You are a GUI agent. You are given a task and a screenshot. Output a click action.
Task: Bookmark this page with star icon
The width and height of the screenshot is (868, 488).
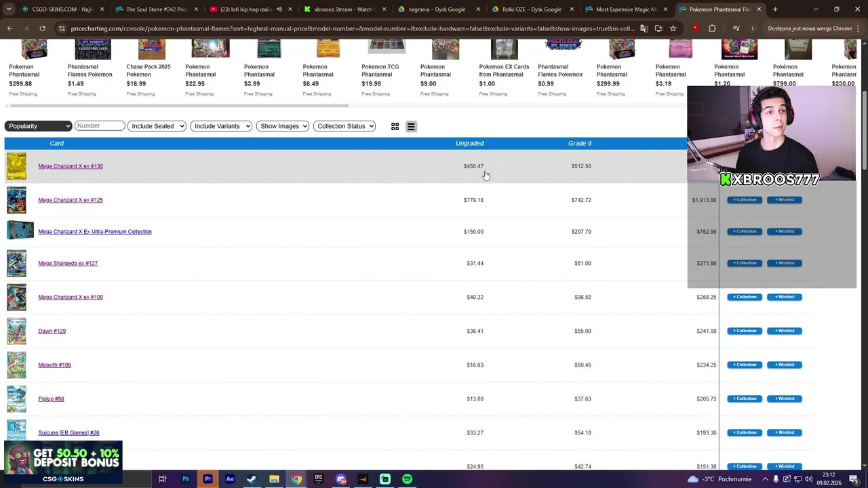[673, 28]
